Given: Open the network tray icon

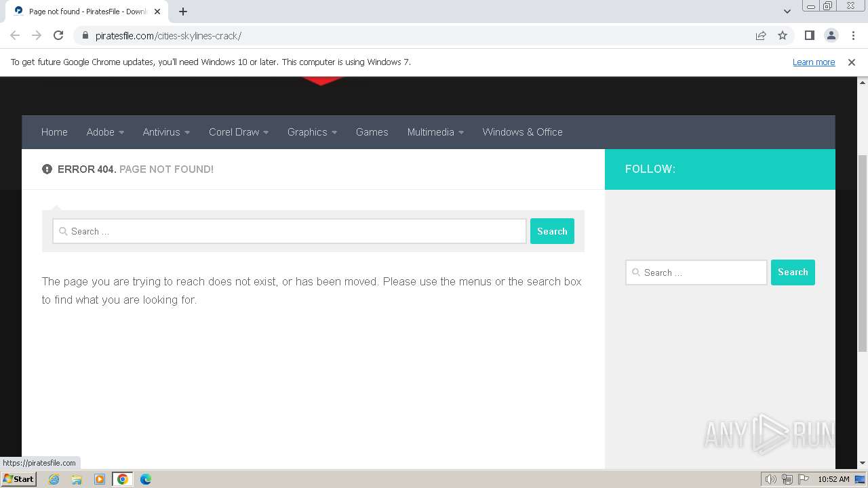Looking at the screenshot, I should tap(787, 479).
